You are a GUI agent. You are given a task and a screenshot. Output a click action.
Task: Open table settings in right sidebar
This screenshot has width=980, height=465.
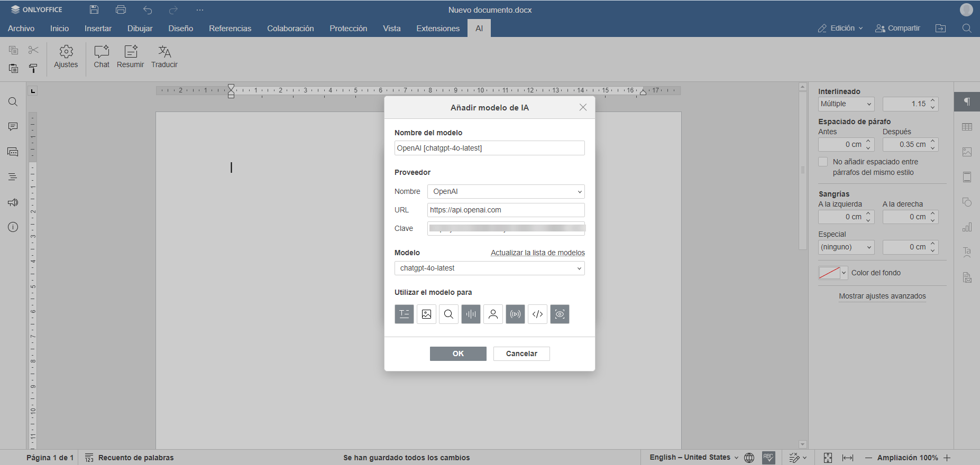(x=967, y=127)
